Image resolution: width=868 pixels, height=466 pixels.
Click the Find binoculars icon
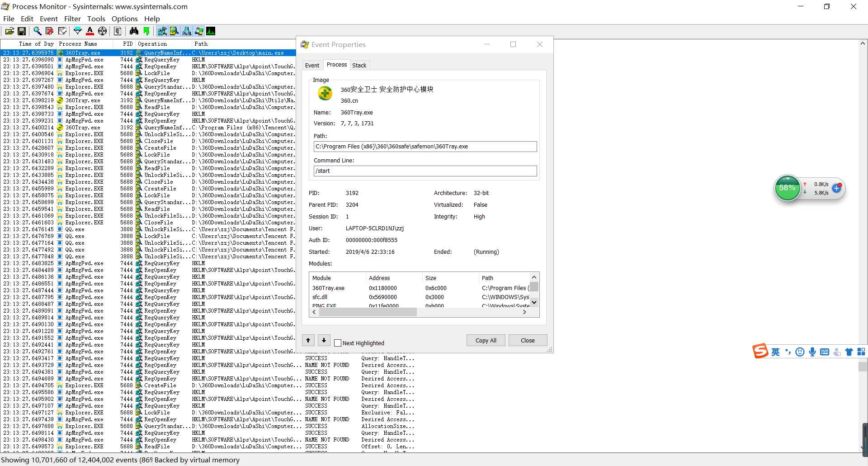point(134,31)
